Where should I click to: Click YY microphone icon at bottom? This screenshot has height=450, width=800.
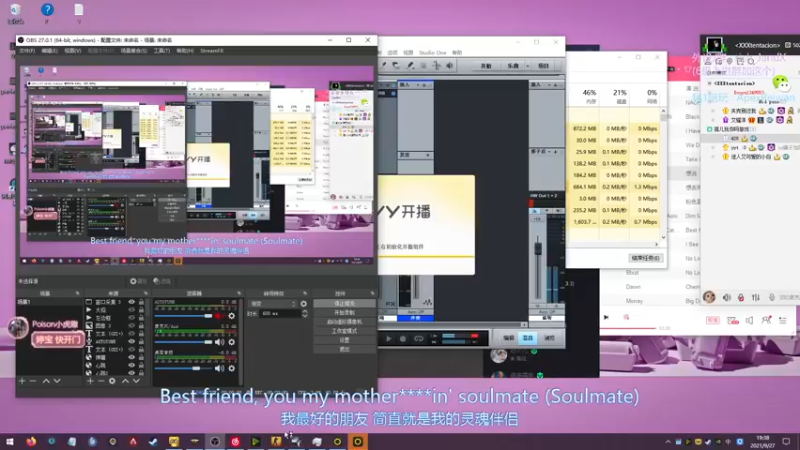pyautogui.click(x=741, y=297)
